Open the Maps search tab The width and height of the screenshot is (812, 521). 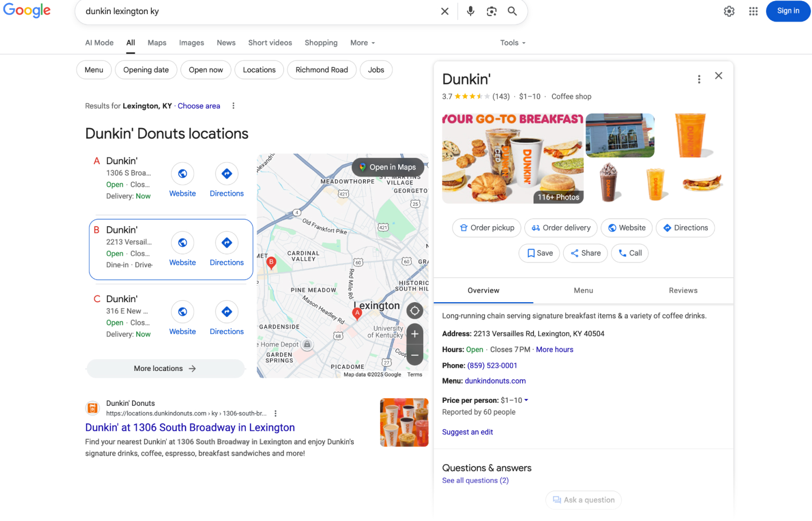[157, 43]
